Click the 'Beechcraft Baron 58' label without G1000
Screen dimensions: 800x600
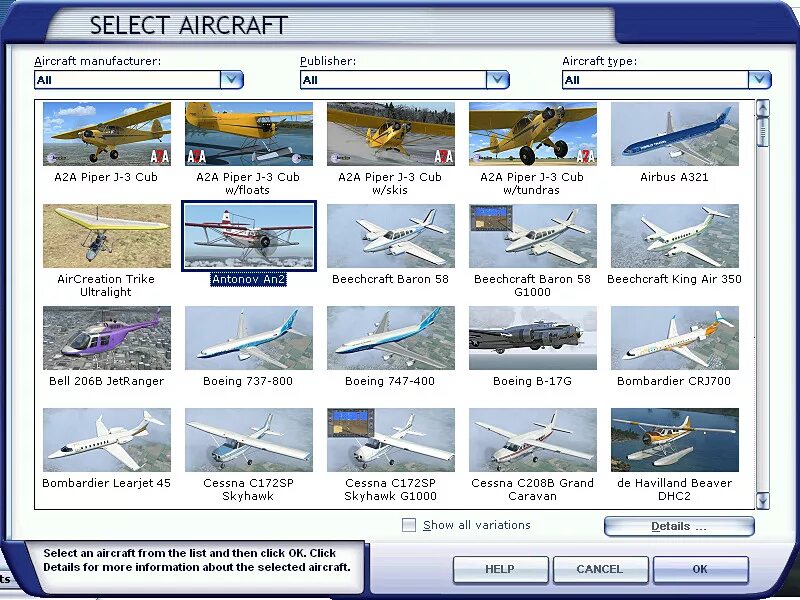point(390,279)
